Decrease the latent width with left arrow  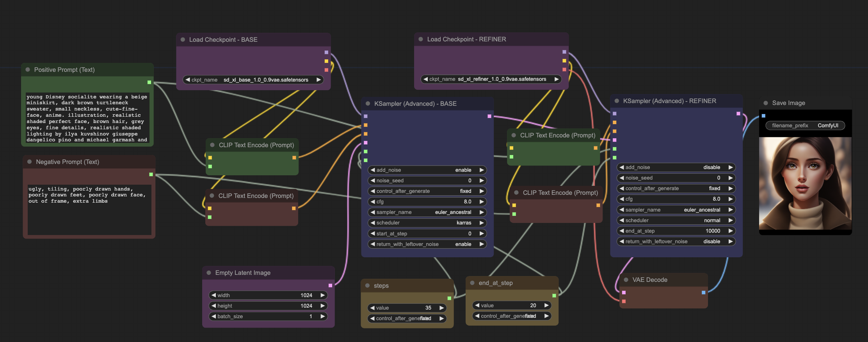pos(213,295)
